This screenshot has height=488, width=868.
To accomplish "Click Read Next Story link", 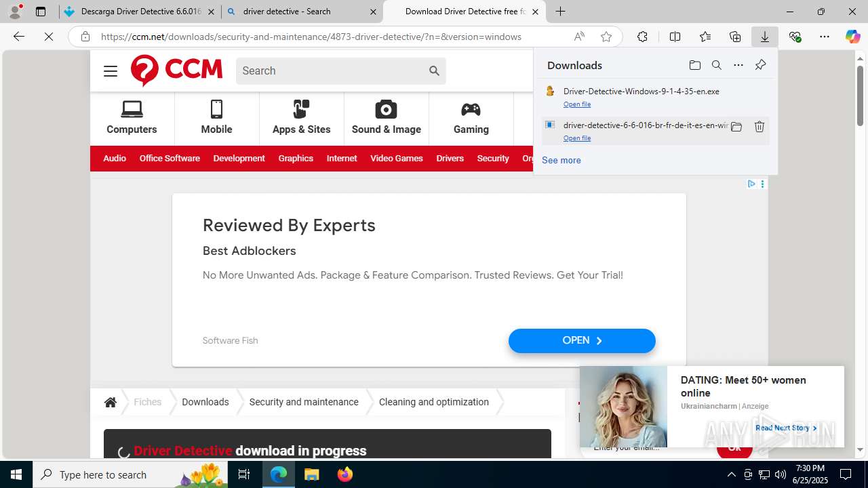I will click(786, 428).
